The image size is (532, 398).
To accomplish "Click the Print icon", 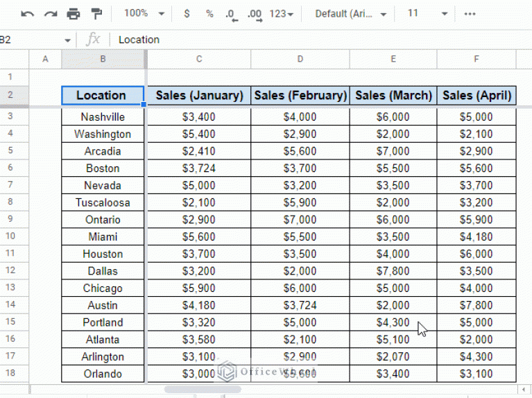I will click(74, 14).
